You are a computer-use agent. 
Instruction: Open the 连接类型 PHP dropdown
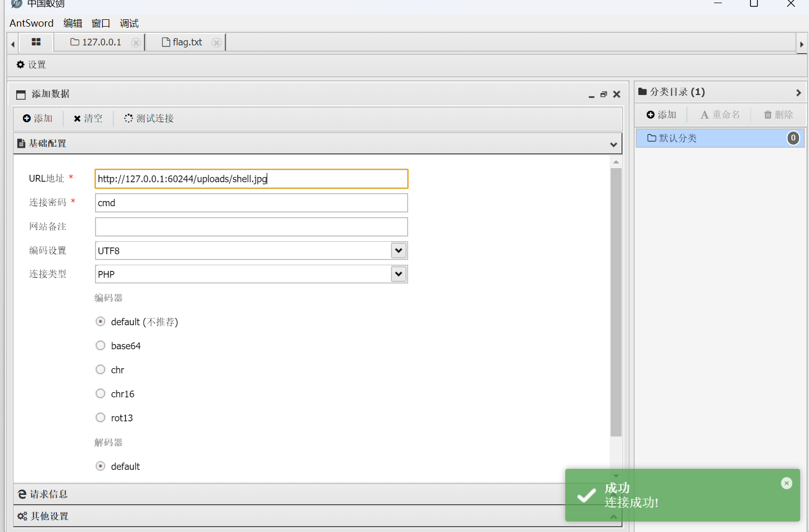tap(399, 274)
